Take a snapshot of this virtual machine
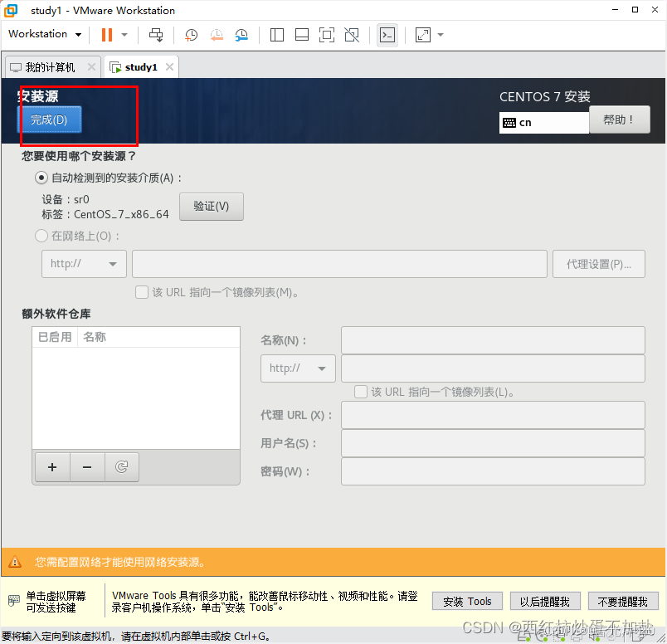The width and height of the screenshot is (667, 644). tap(191, 35)
